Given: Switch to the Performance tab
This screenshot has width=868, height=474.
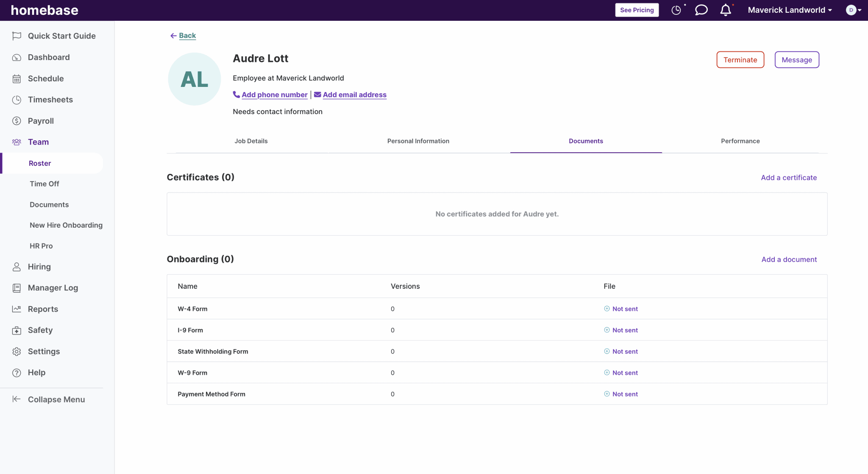Looking at the screenshot, I should point(740,141).
